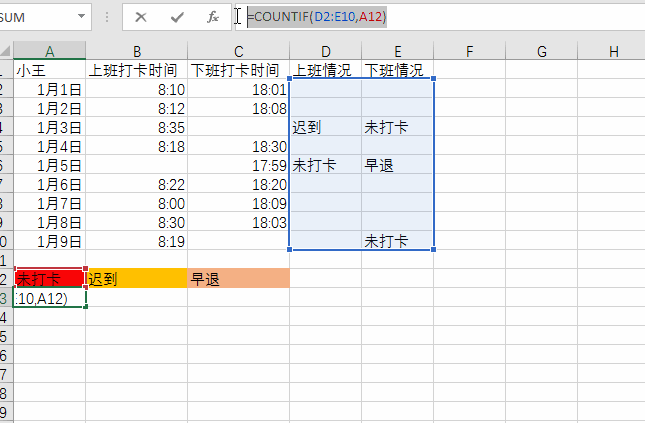The image size is (645, 423).
Task: Select column F header
Action: 469,51
